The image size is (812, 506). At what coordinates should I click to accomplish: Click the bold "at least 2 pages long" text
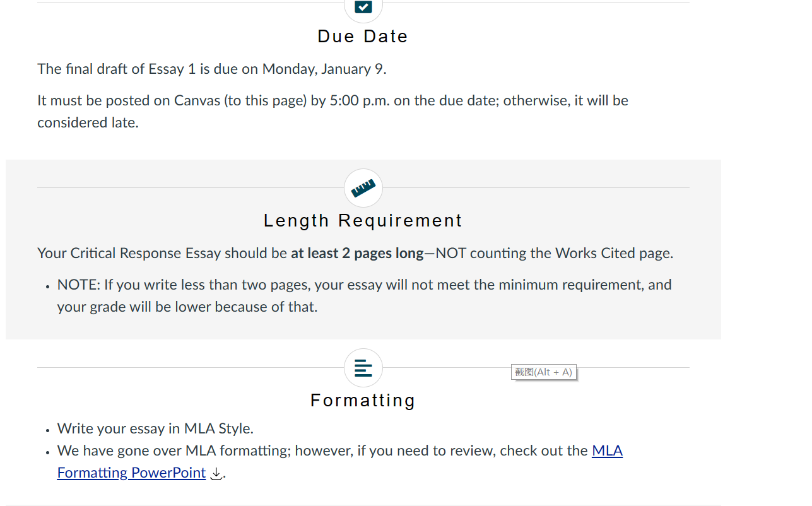coord(357,253)
